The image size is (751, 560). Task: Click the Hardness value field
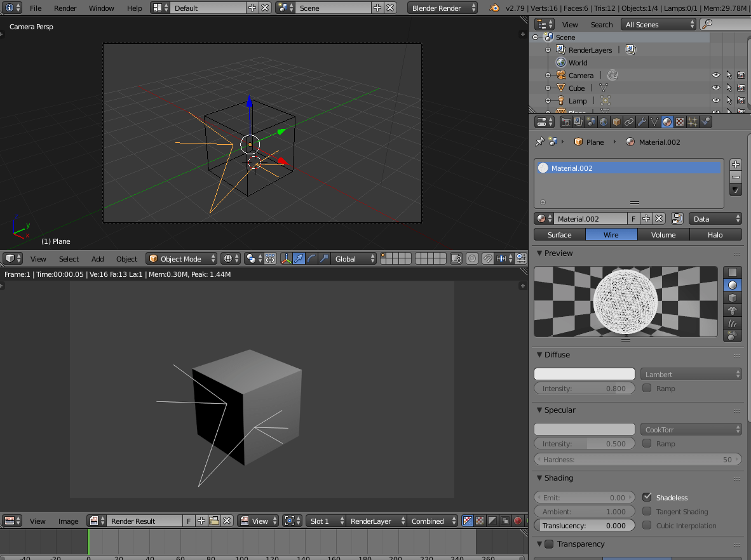pyautogui.click(x=637, y=458)
